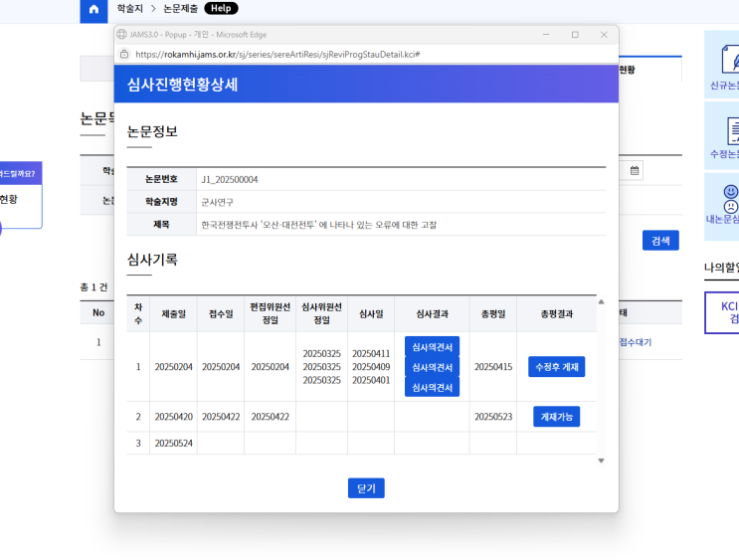This screenshot has width=739, height=560.
Task: Click the 심사결과 column header
Action: [x=433, y=314]
